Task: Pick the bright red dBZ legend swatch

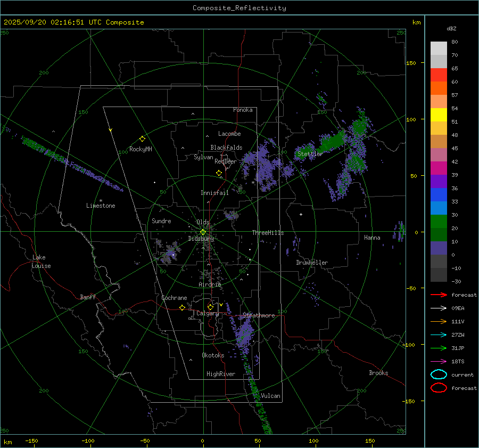Action: tap(439, 75)
